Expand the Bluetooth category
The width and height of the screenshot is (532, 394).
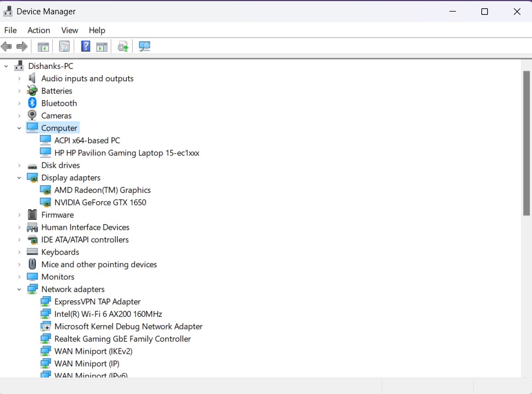18,103
